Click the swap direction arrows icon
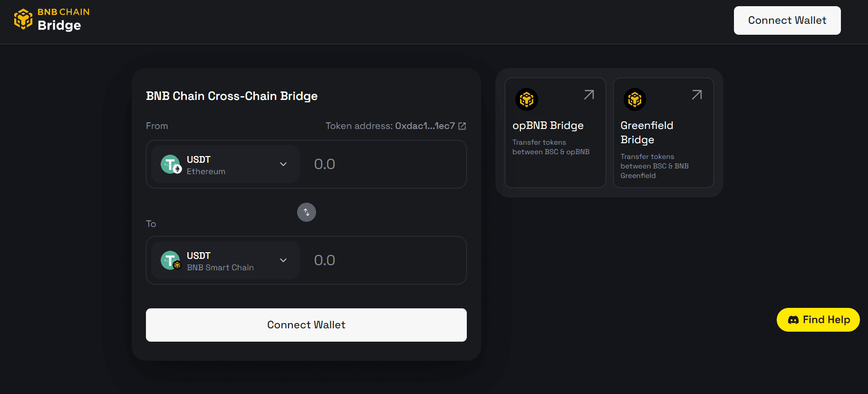The width and height of the screenshot is (868, 394). [307, 212]
